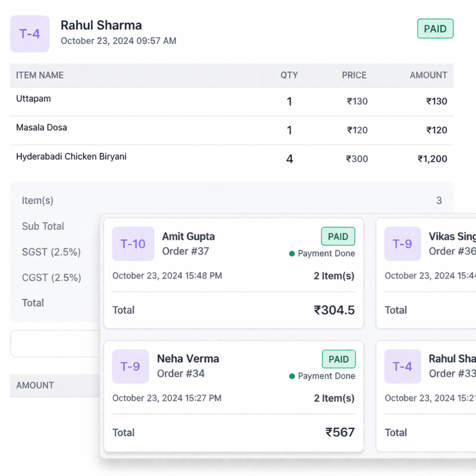This screenshot has height=476, width=476.
Task: Click the ₹304.5 total amount
Action: (x=334, y=310)
